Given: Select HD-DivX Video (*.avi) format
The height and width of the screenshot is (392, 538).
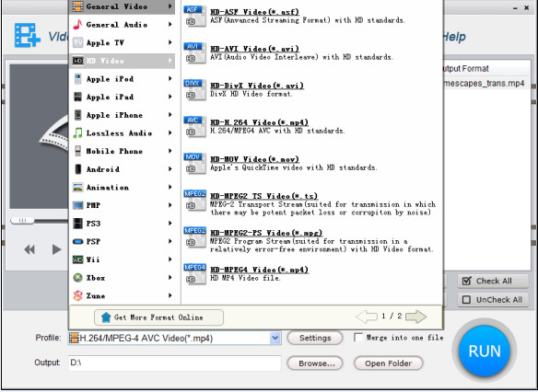Looking at the screenshot, I should click(257, 86).
